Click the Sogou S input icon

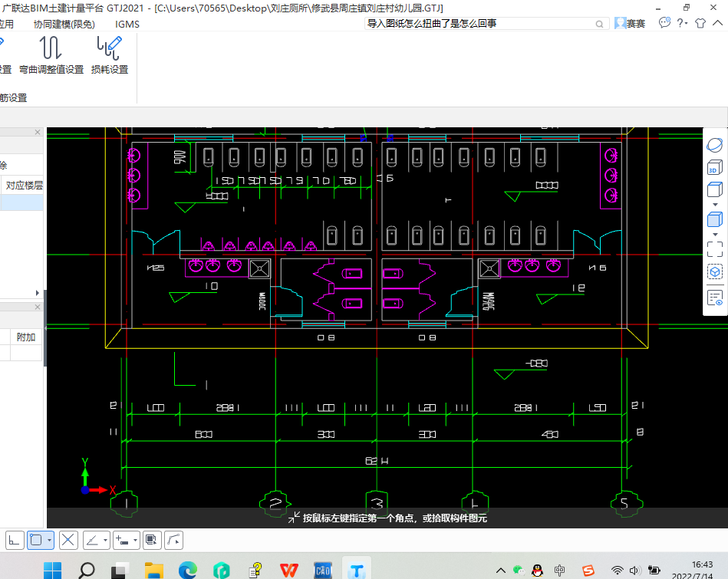point(588,570)
